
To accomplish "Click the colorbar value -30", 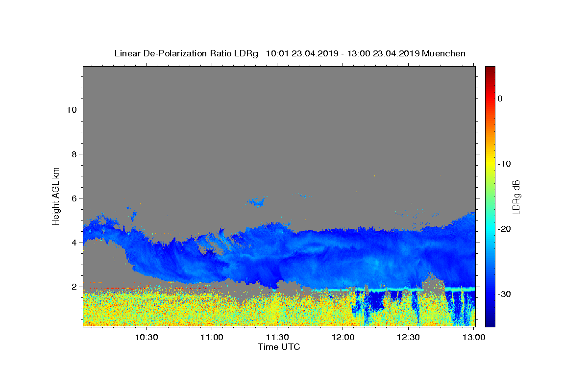I will point(505,294).
